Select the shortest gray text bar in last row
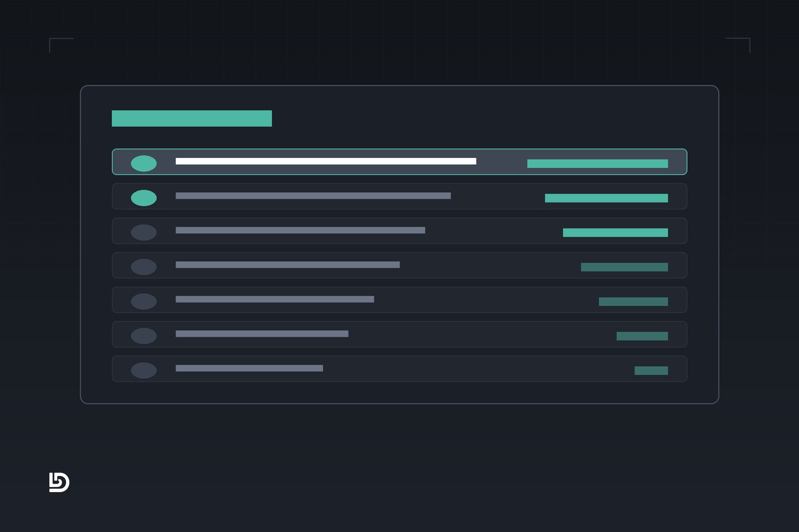The height and width of the screenshot is (532, 799). coord(249,368)
